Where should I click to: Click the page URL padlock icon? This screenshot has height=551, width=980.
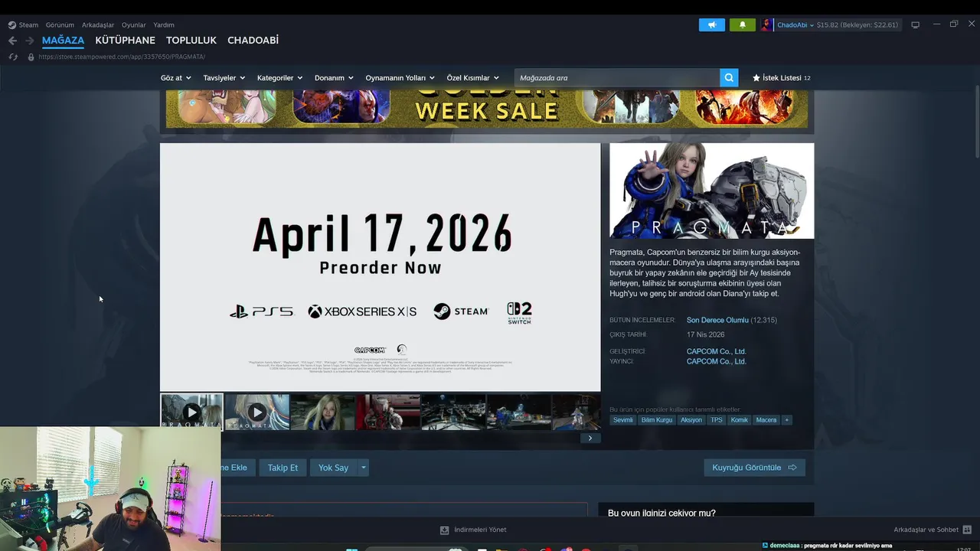(x=31, y=57)
